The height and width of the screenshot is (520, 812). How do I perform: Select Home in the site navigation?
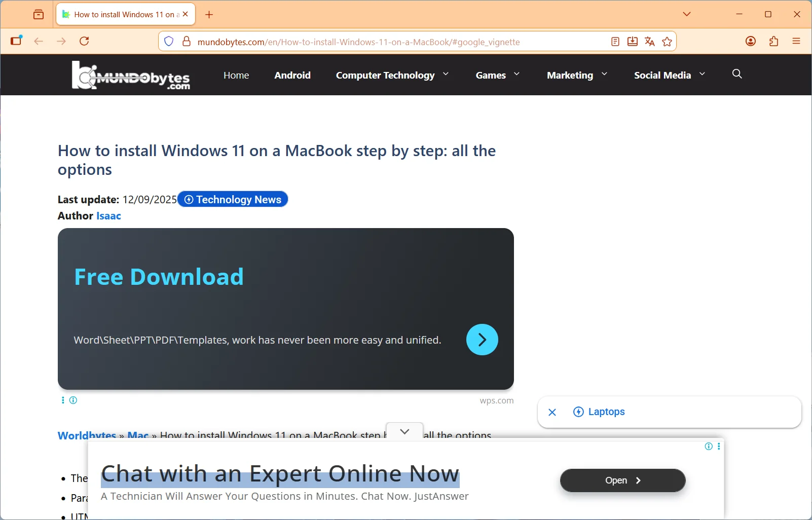(236, 75)
